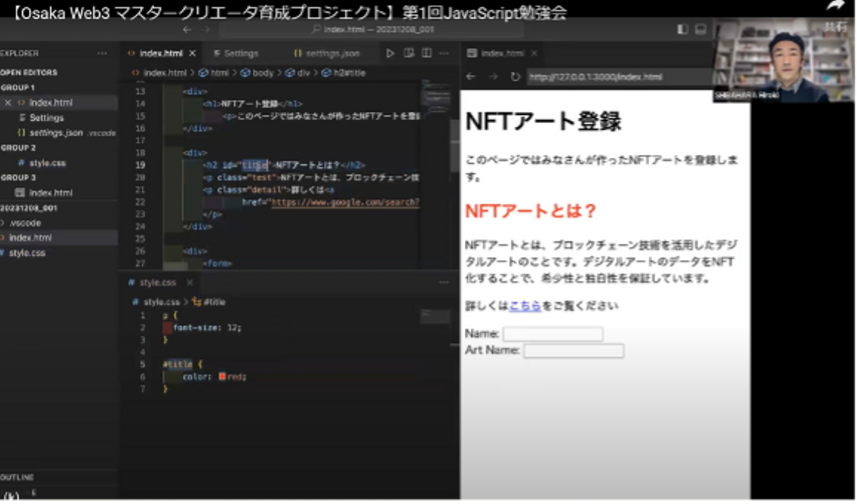Toggle the primary sidebar layout icon

[x=683, y=29]
